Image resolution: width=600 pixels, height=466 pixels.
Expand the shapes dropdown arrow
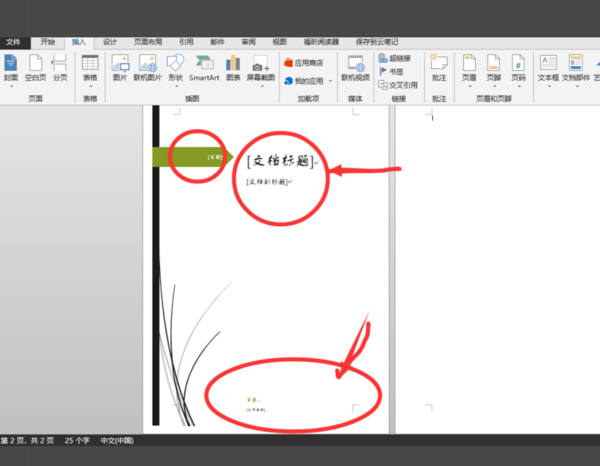[x=176, y=86]
